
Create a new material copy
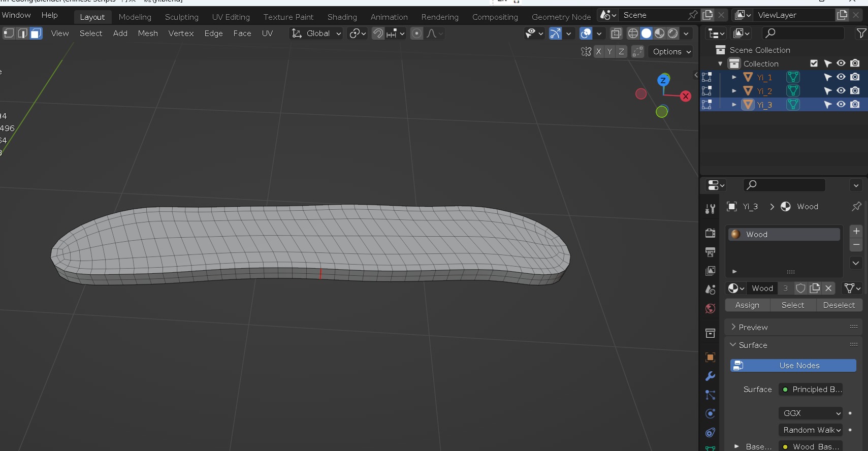815,288
